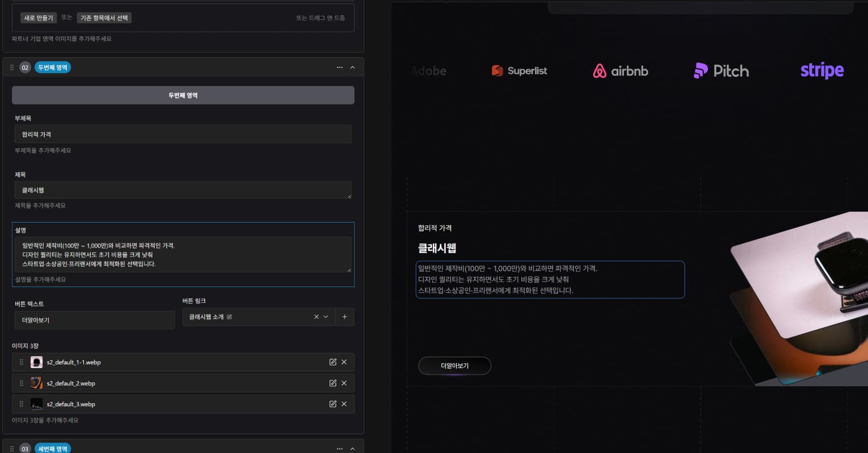Click the s2_default_1-1.webp thumbnail
The height and width of the screenshot is (453, 868).
click(x=36, y=362)
